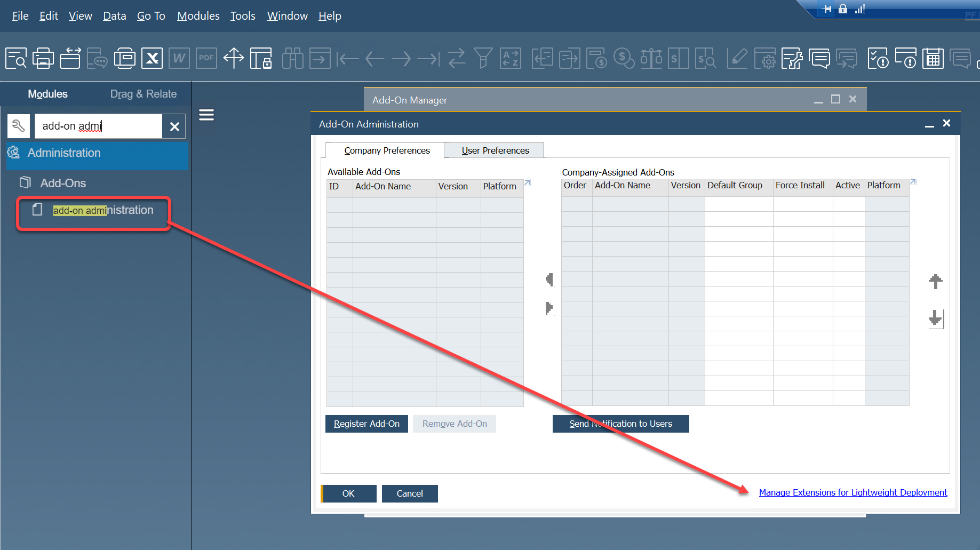Click the Lock Screen toolbar icon

click(x=261, y=58)
